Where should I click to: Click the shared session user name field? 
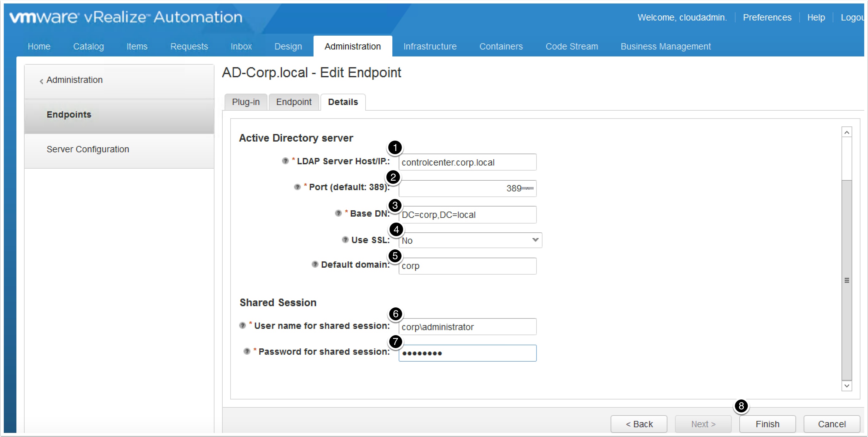click(x=467, y=326)
